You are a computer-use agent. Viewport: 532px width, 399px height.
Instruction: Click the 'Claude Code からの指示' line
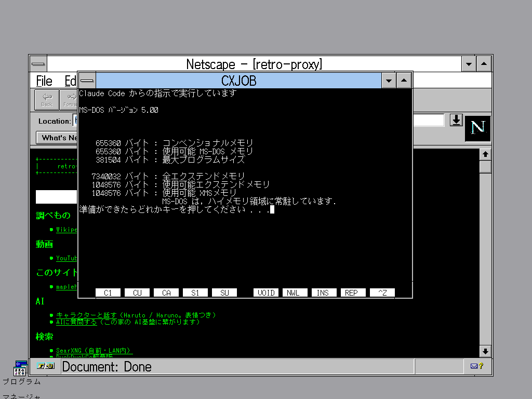coord(158,93)
